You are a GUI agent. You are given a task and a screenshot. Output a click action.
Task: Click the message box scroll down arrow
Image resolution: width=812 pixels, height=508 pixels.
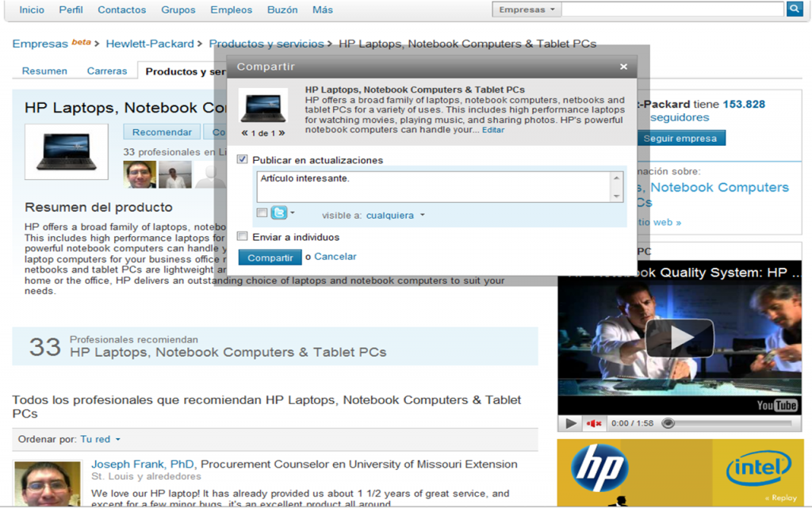(616, 196)
